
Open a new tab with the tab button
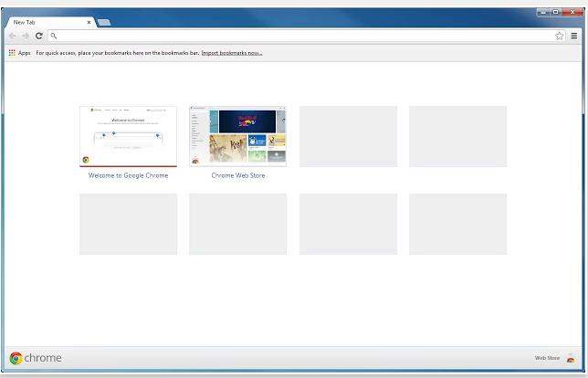point(104,23)
